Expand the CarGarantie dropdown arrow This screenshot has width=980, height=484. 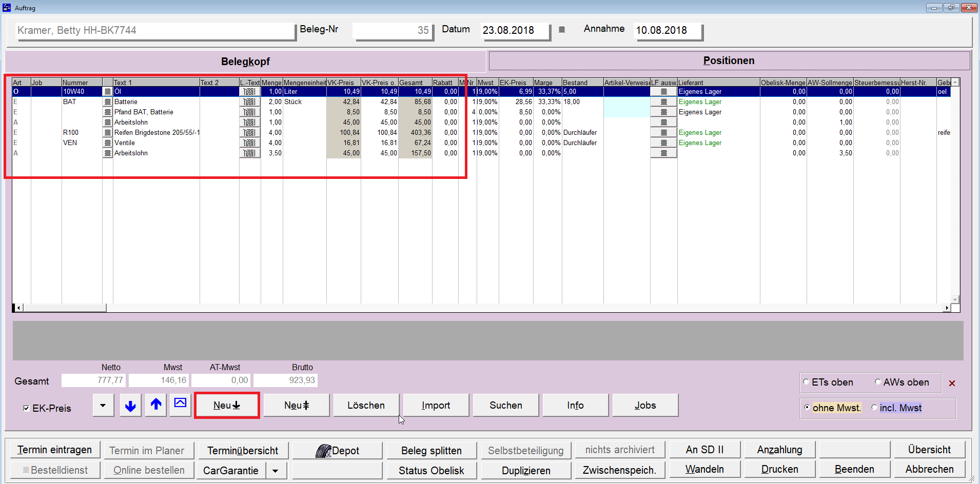click(276, 470)
